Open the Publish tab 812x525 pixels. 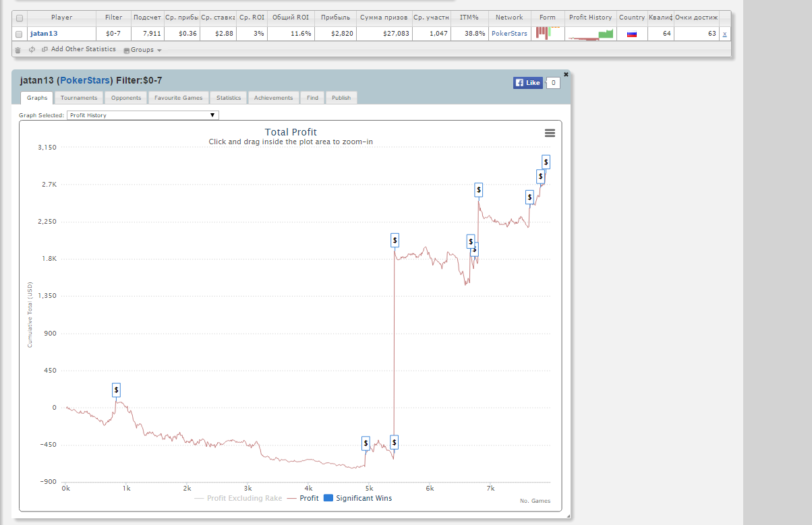click(341, 98)
